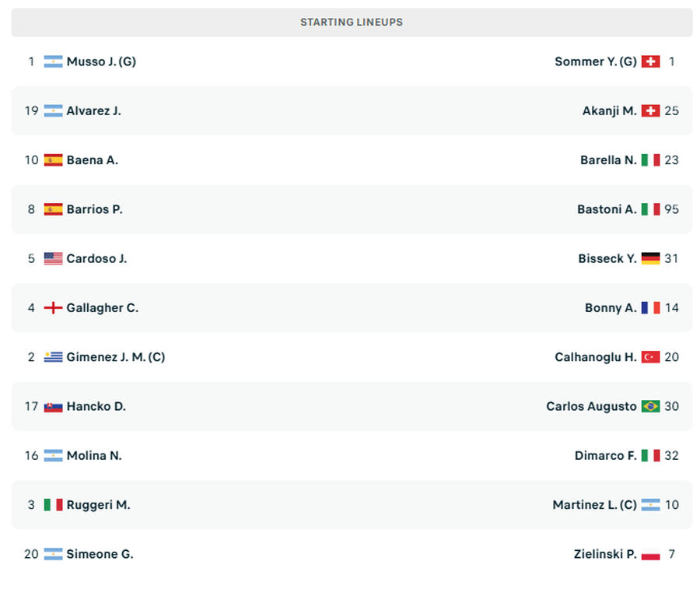Click the England flag beside Gallagher C.
The height and width of the screenshot is (589, 700).
pyautogui.click(x=53, y=308)
